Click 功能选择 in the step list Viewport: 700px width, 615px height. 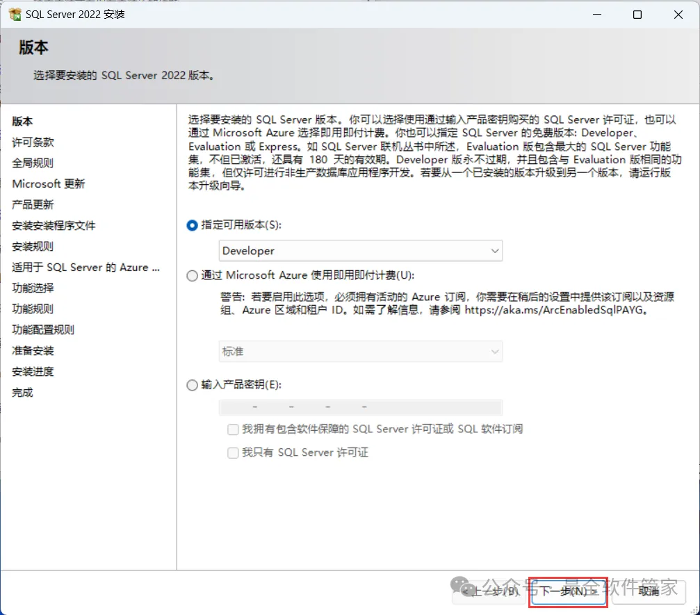click(33, 288)
